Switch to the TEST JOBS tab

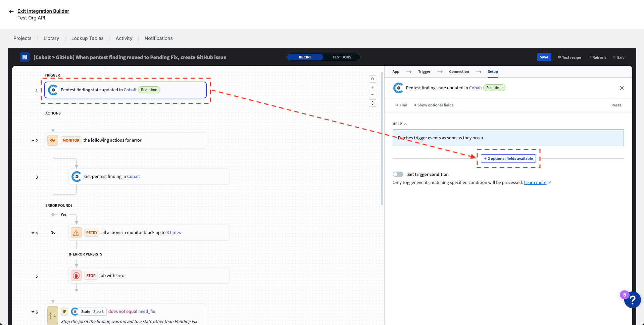[342, 57]
